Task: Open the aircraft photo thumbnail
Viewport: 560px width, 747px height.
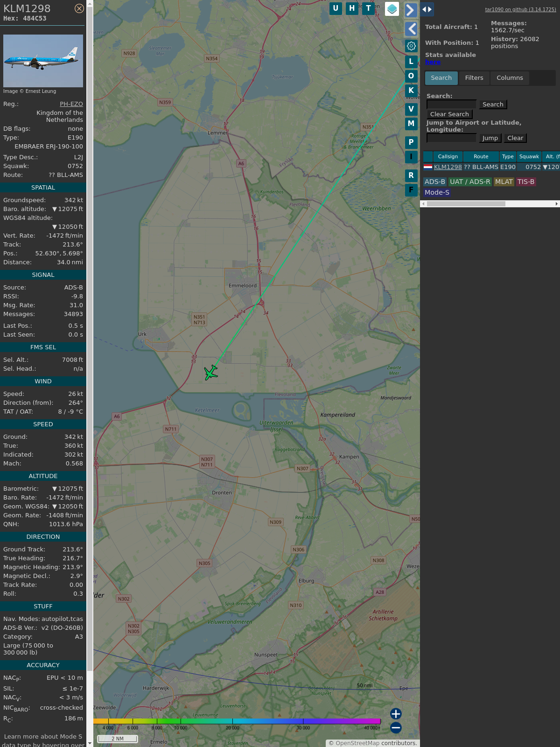Action: [x=43, y=61]
